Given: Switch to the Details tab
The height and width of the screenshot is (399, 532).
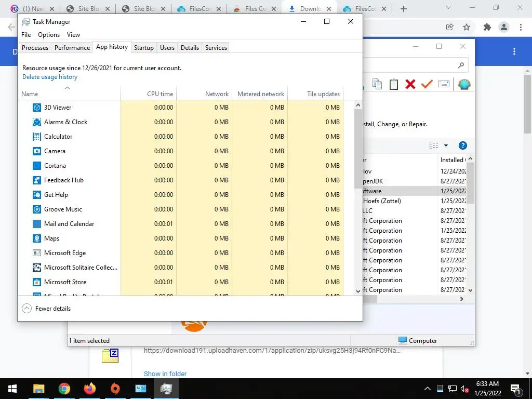Looking at the screenshot, I should point(190,47).
